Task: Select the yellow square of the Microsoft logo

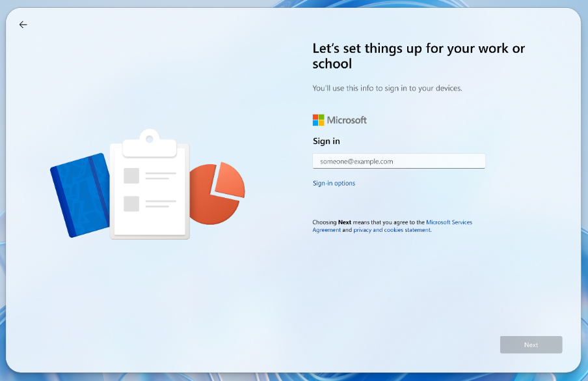Action: [x=321, y=122]
